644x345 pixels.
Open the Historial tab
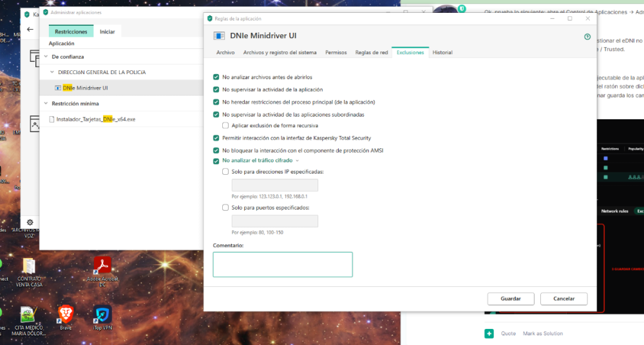(x=442, y=53)
